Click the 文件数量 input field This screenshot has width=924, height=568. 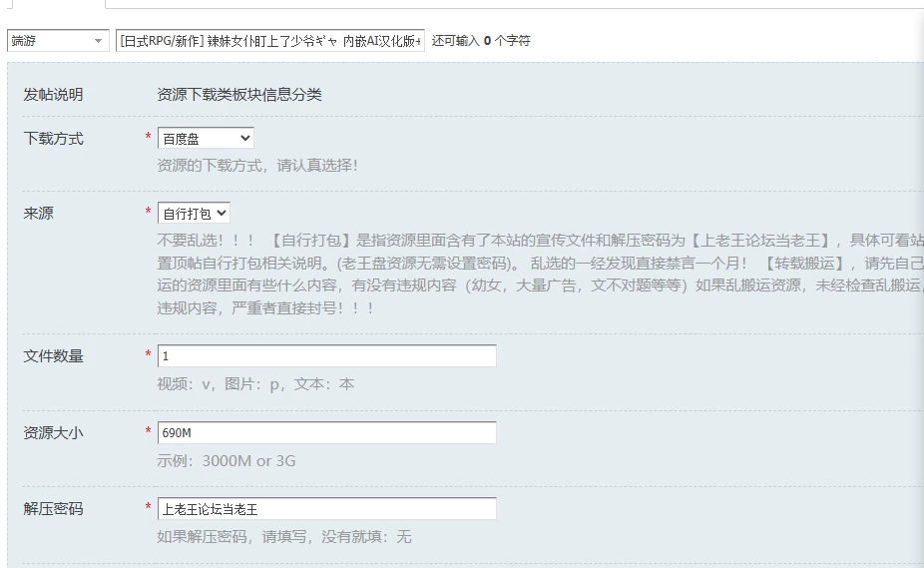coord(327,355)
